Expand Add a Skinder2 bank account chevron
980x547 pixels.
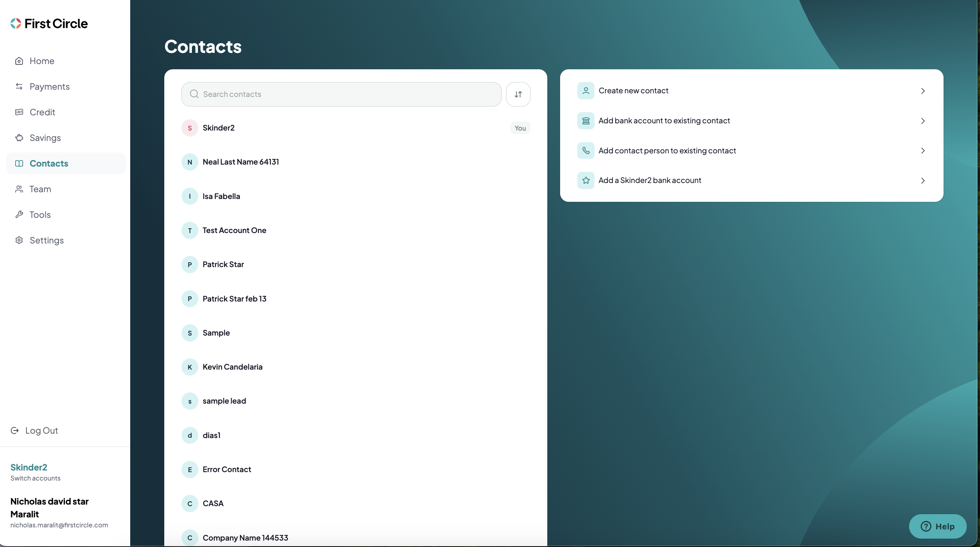pos(923,181)
